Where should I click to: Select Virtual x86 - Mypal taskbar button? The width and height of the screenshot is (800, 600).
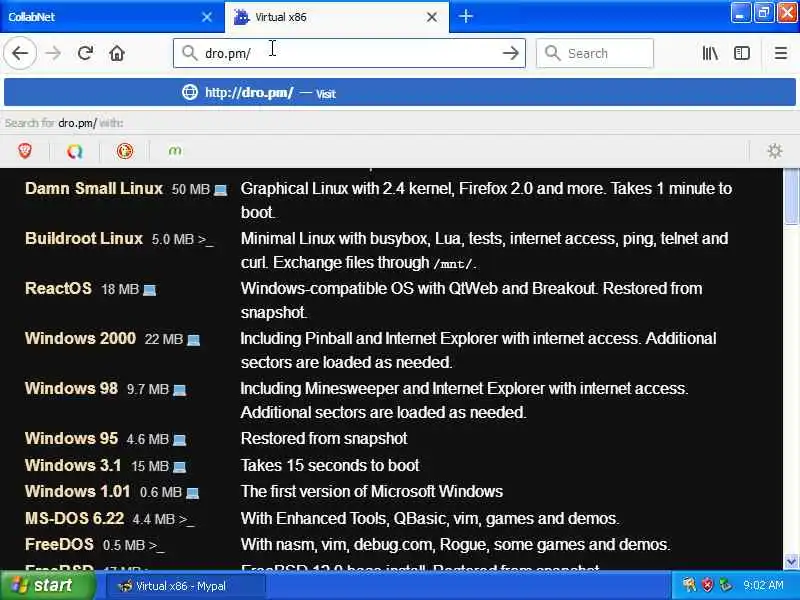click(x=186, y=586)
